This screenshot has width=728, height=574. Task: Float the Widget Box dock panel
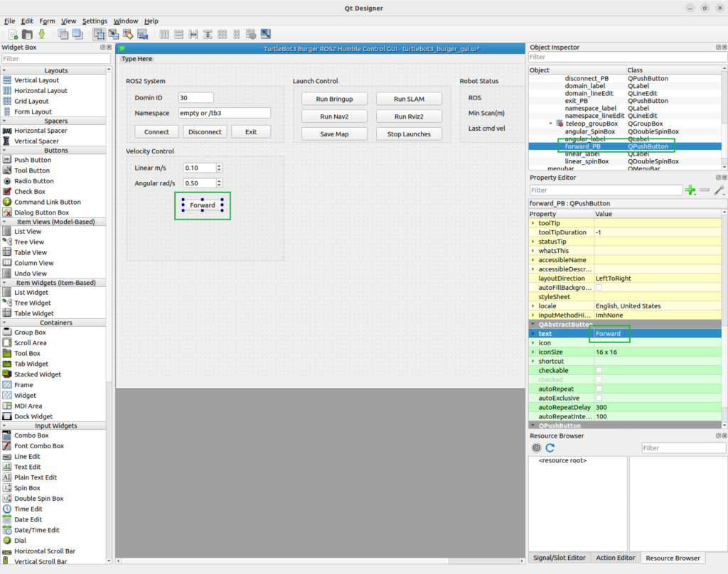pos(102,48)
